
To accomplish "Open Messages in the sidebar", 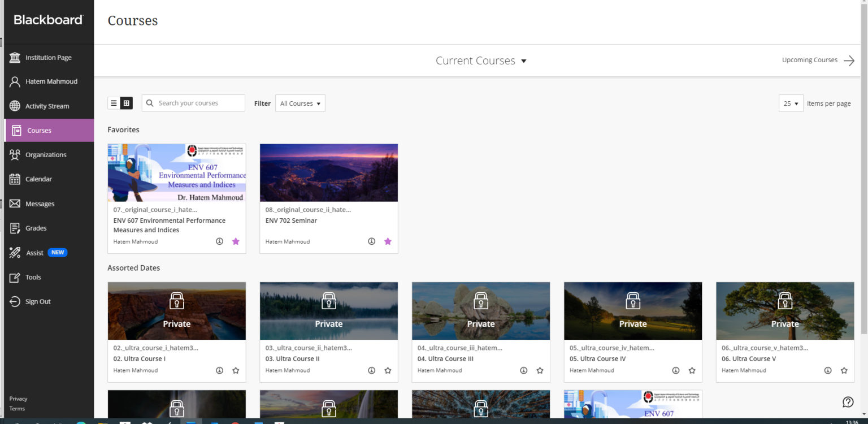I will click(49, 204).
